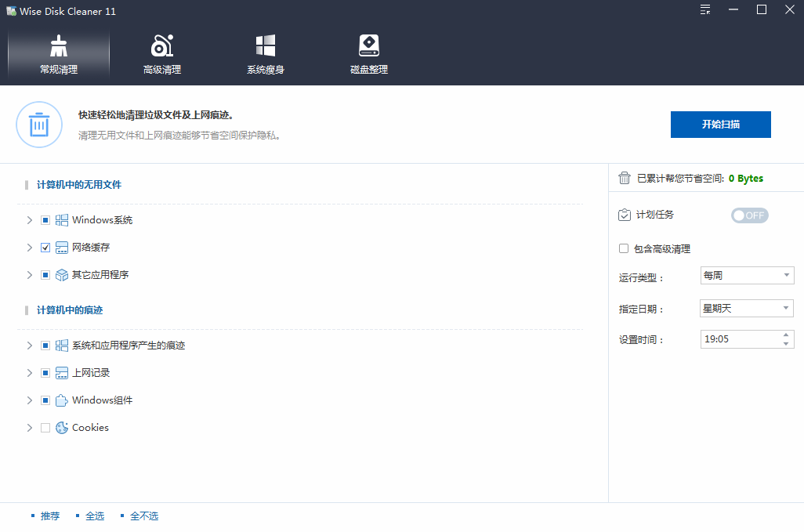The height and width of the screenshot is (532, 804).
Task: Open the 系统瘦身 (System Slimming) icon
Action: 266,46
